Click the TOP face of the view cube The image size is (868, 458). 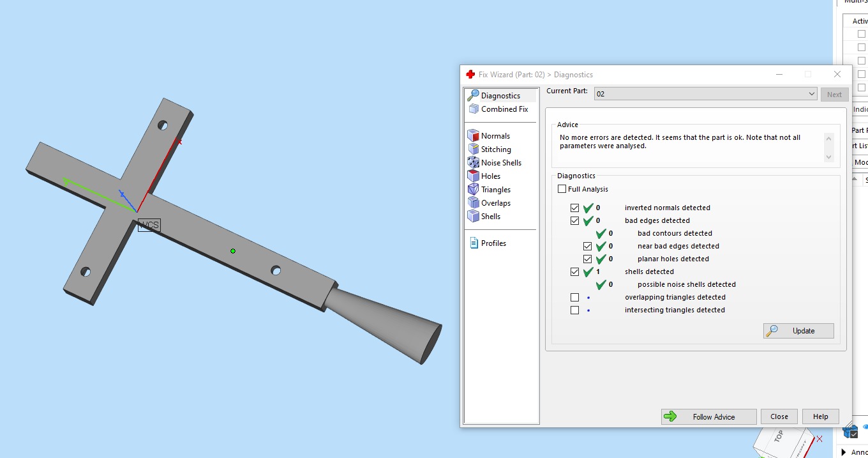pyautogui.click(x=779, y=438)
